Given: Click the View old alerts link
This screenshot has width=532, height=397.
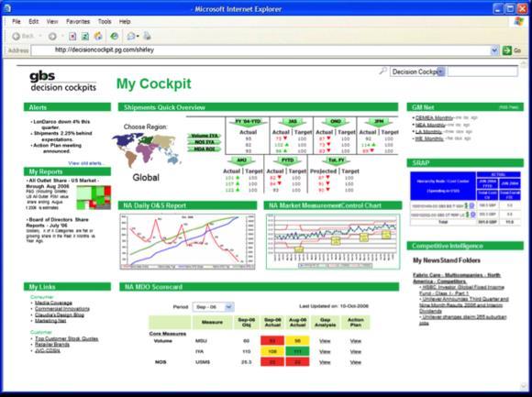Looking at the screenshot, I should pos(87,163).
